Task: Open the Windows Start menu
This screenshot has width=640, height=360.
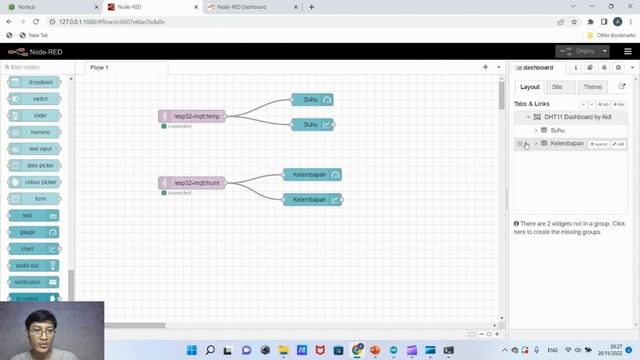Action: tap(191, 350)
